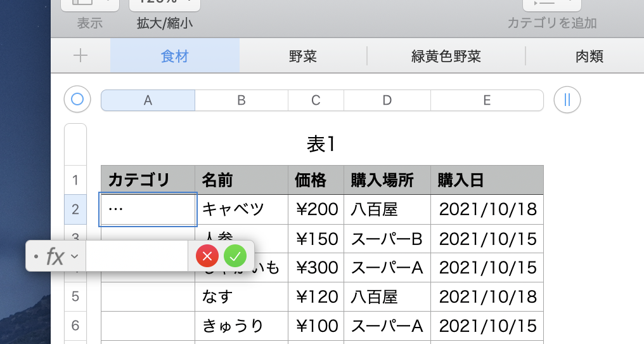The image size is (644, 344).
Task: Click the green checkmark to accept the formula
Action: [x=235, y=256]
